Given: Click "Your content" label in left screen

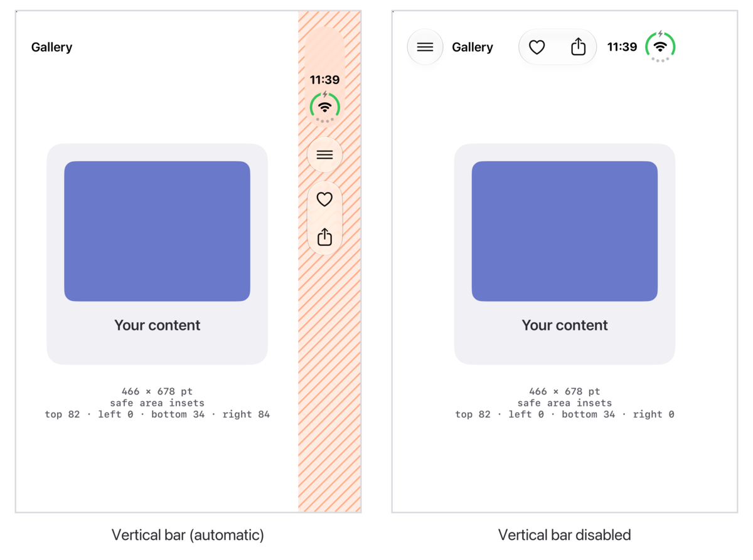Looking at the screenshot, I should (x=157, y=325).
